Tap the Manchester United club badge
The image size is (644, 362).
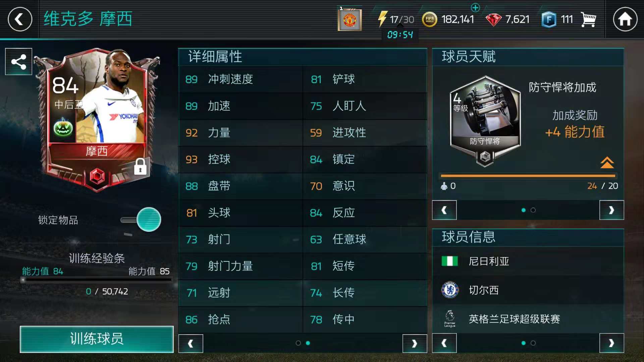pos(350,19)
